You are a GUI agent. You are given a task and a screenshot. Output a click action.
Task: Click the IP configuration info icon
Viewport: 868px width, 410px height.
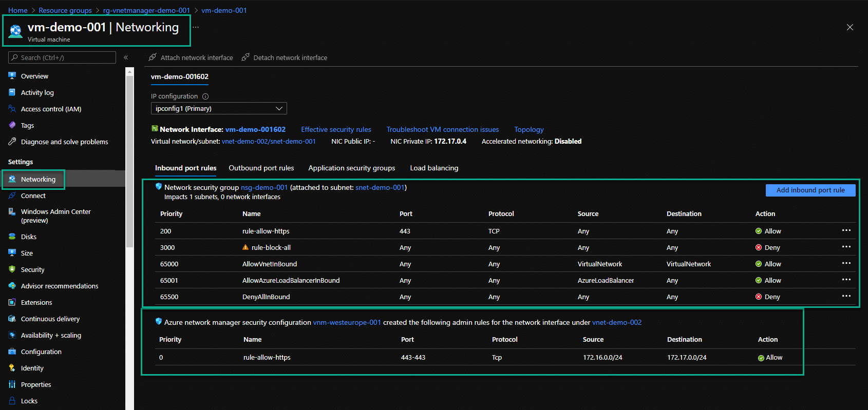(x=205, y=96)
